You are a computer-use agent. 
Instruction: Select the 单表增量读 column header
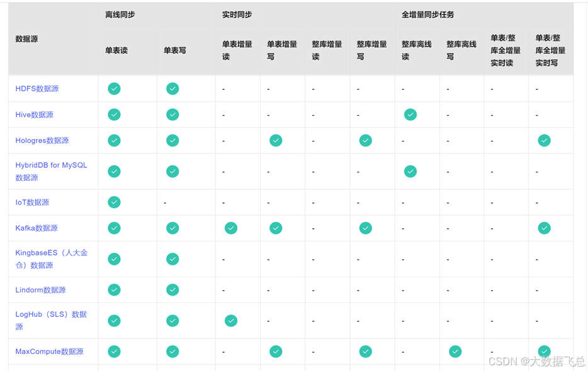tap(237, 50)
